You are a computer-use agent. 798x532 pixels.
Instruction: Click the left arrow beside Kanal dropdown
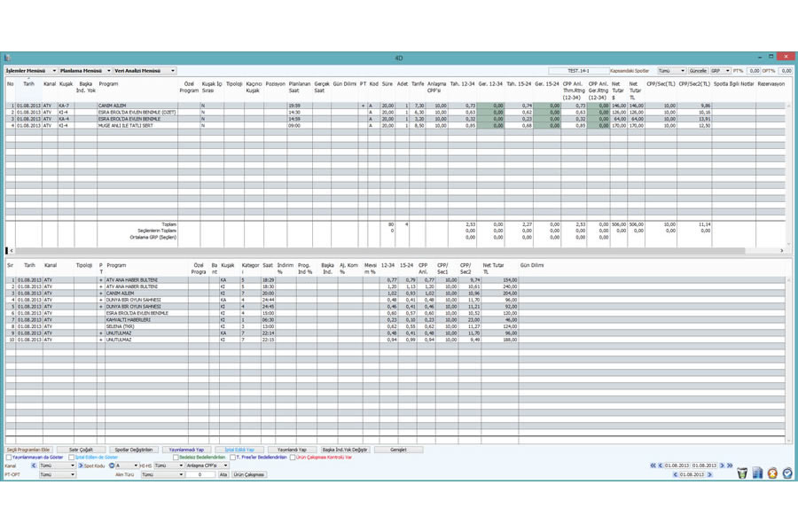pos(34,465)
